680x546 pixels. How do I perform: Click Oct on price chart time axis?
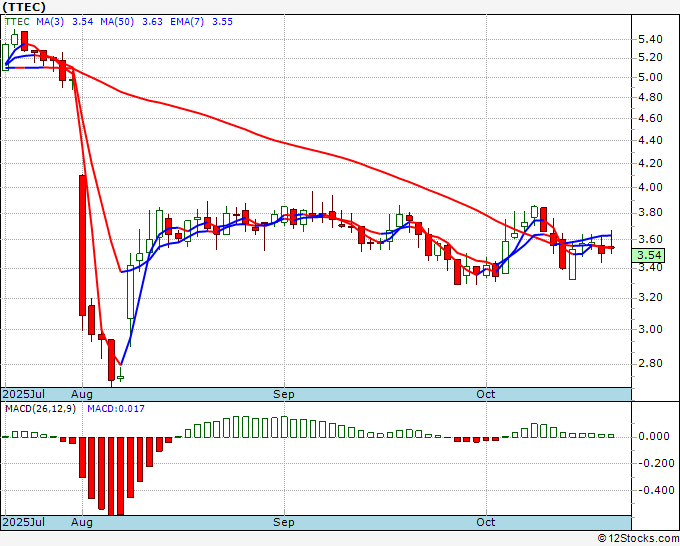tap(485, 394)
